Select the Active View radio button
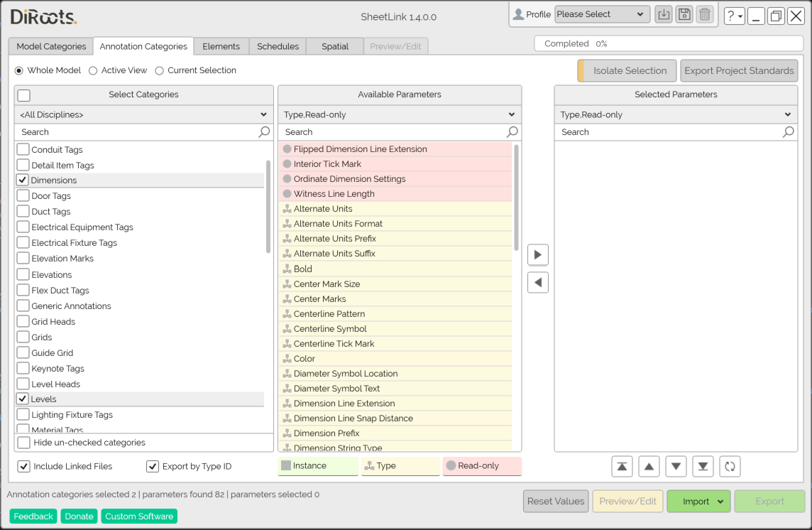Viewport: 812px width, 530px height. [93, 70]
